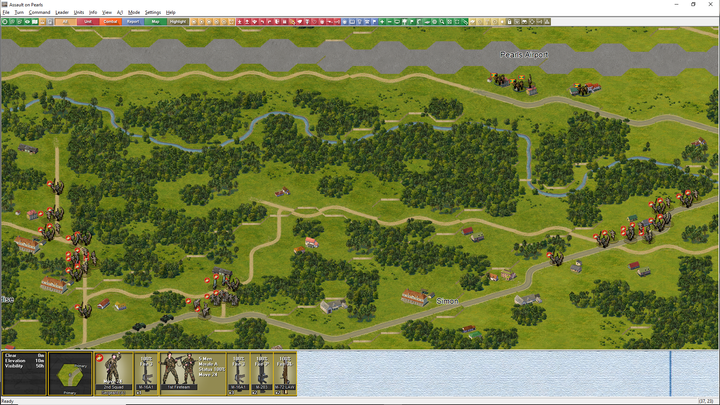The image size is (720, 405).
Task: Select the M-203 weapon card
Action: point(262,373)
